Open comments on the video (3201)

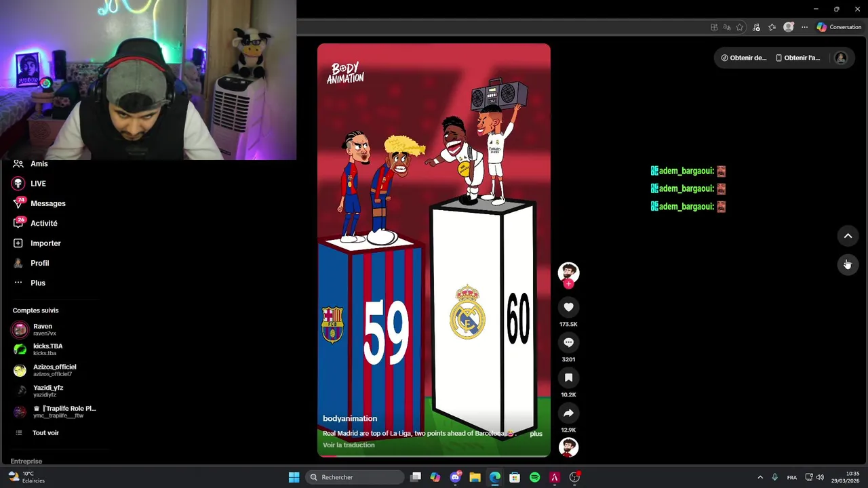[x=568, y=342]
